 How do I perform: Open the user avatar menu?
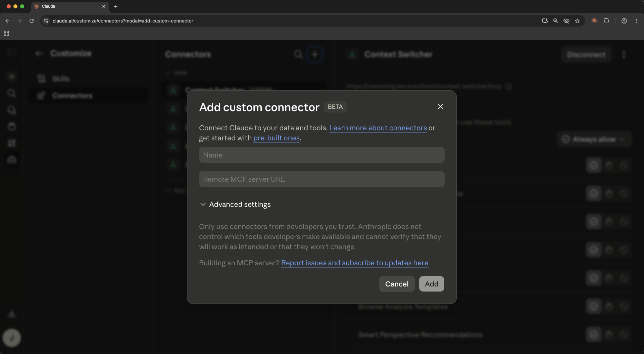point(12,338)
